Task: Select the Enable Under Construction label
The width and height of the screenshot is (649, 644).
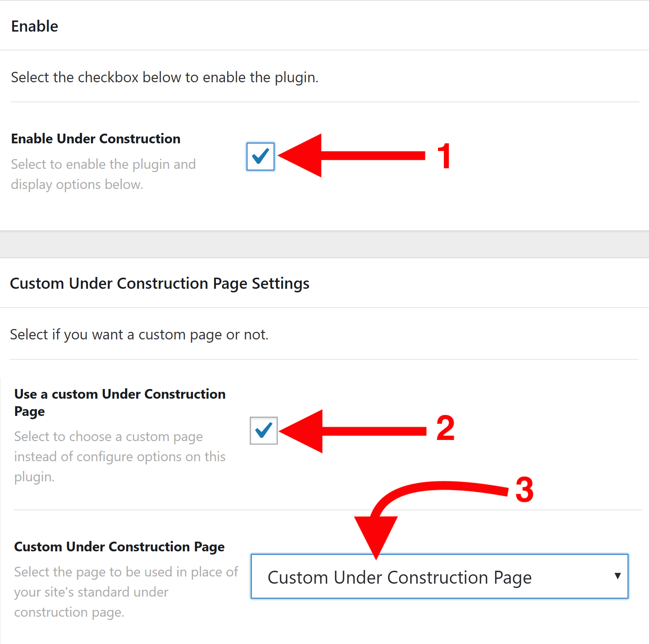Action: point(96,139)
